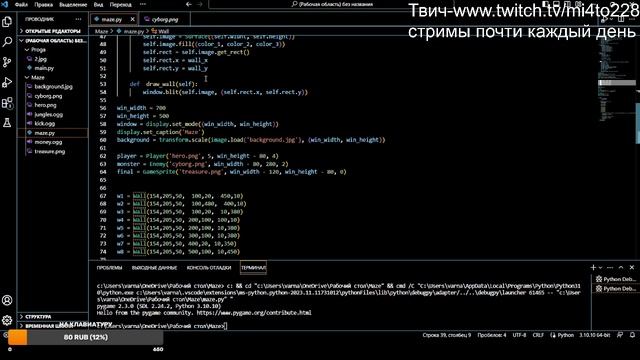
Task: Select interpreter via 3.10.10 64-bit item
Action: [594, 335]
